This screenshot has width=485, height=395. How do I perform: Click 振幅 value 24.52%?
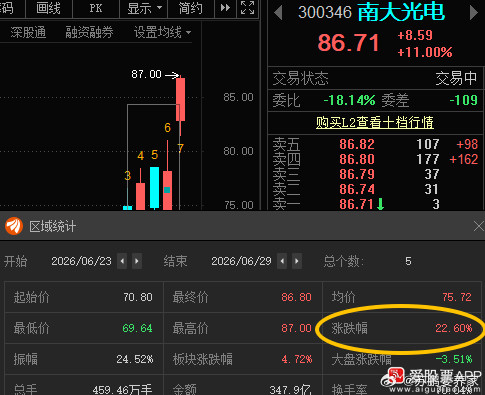pyautogui.click(x=135, y=359)
